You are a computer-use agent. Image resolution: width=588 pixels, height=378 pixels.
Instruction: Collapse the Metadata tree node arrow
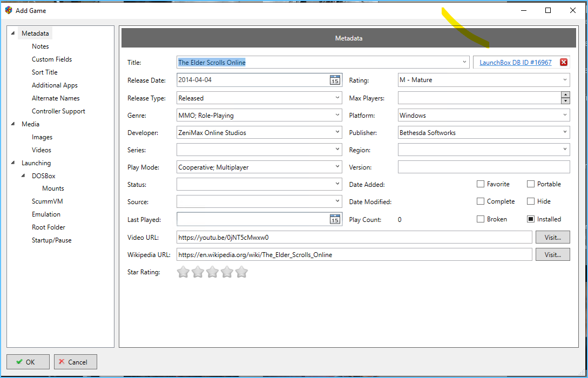(x=13, y=33)
